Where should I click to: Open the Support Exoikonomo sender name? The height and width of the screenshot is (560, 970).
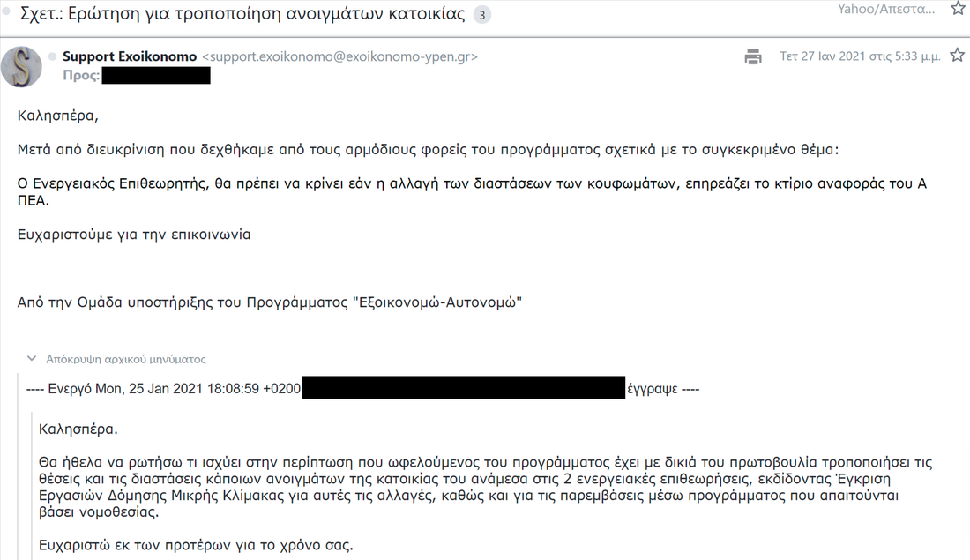(x=130, y=56)
